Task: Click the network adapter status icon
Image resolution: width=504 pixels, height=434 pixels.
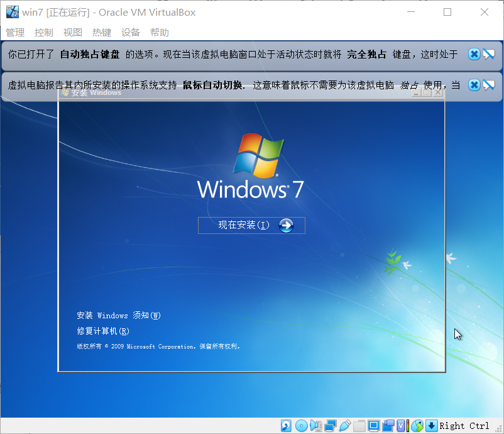Action: coord(331,426)
